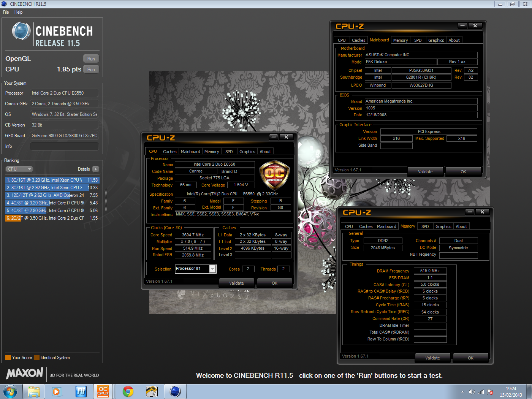Switch to Caches tab in CPU window
The image size is (532, 399).
tap(170, 152)
